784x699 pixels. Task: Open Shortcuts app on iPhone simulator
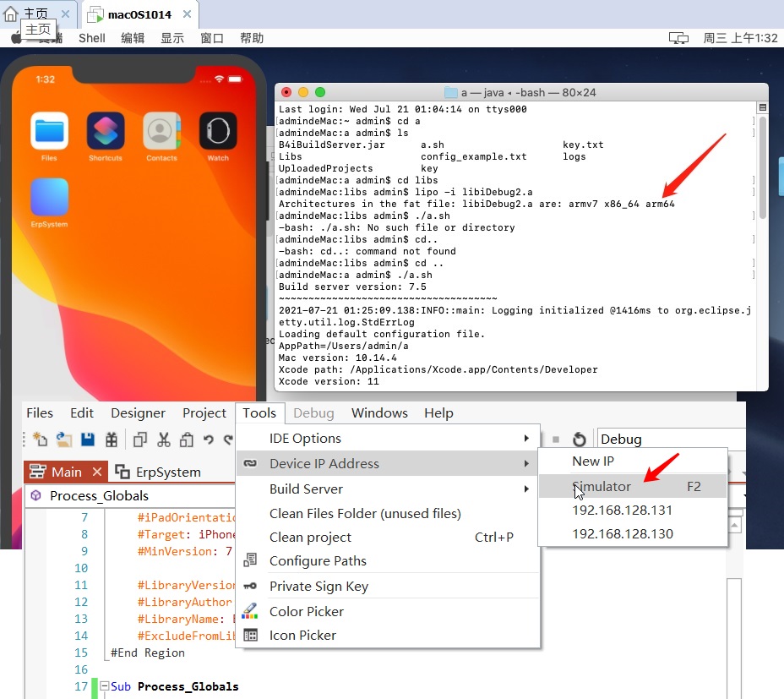click(x=106, y=131)
